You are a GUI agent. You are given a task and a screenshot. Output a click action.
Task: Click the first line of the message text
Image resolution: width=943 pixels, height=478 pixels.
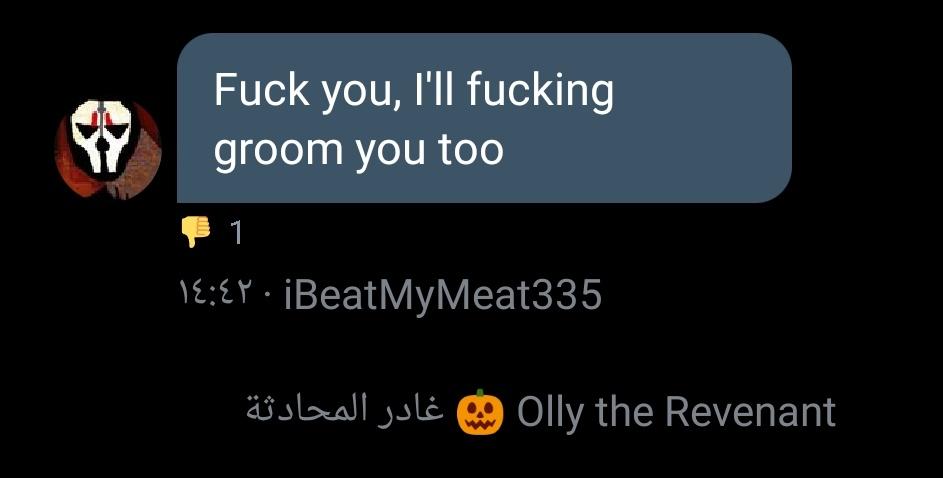pos(414,90)
